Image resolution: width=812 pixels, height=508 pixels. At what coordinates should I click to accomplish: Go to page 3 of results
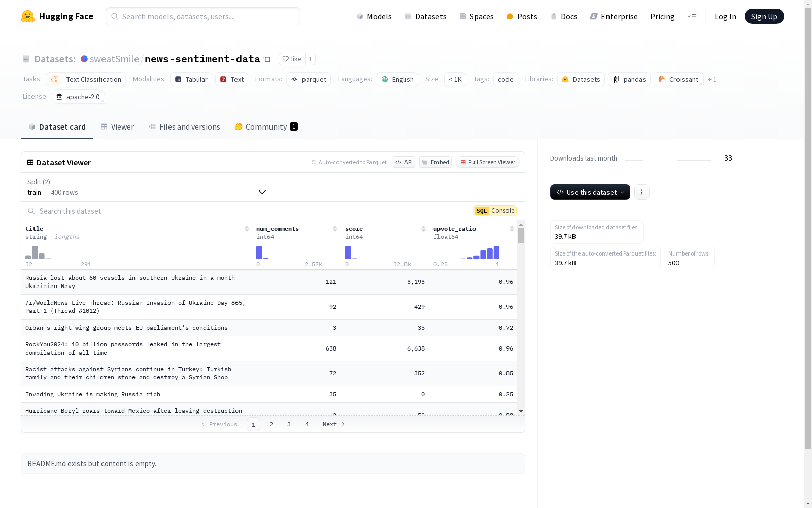tap(289, 424)
